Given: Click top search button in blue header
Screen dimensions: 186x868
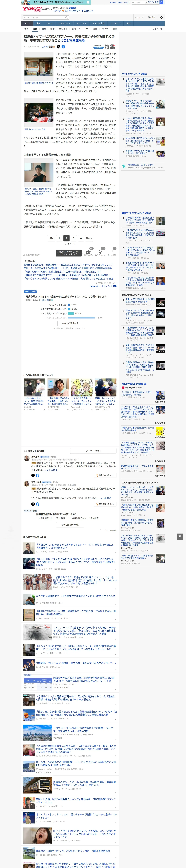Looking at the screenshot, I should coord(161,2).
